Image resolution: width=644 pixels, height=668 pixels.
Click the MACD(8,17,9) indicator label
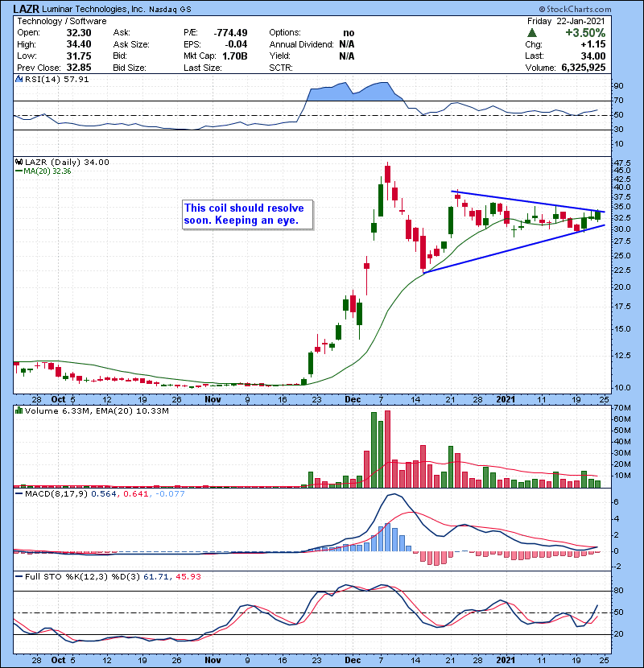[x=56, y=494]
